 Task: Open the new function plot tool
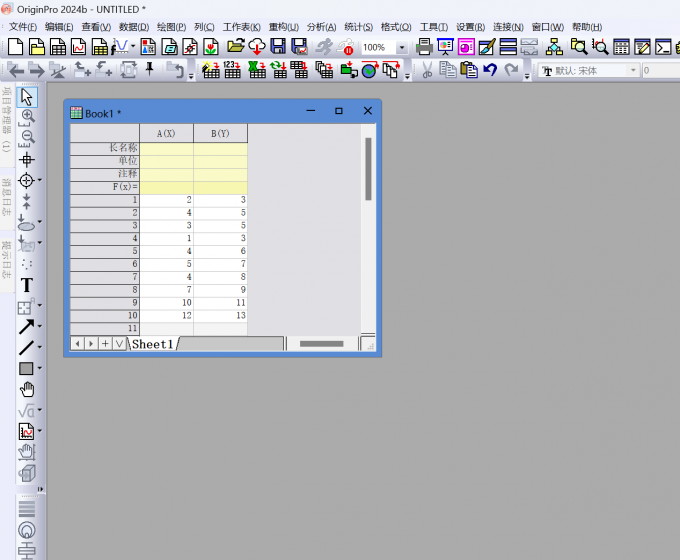click(120, 47)
